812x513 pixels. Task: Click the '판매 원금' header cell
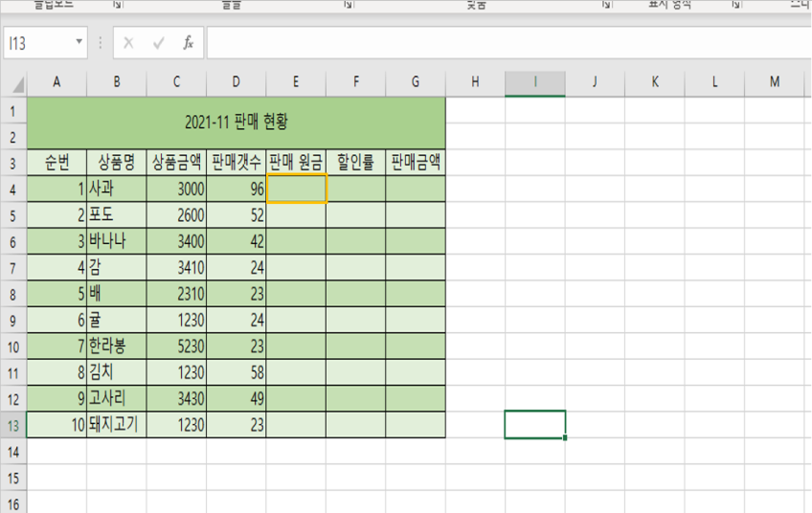[x=296, y=163]
